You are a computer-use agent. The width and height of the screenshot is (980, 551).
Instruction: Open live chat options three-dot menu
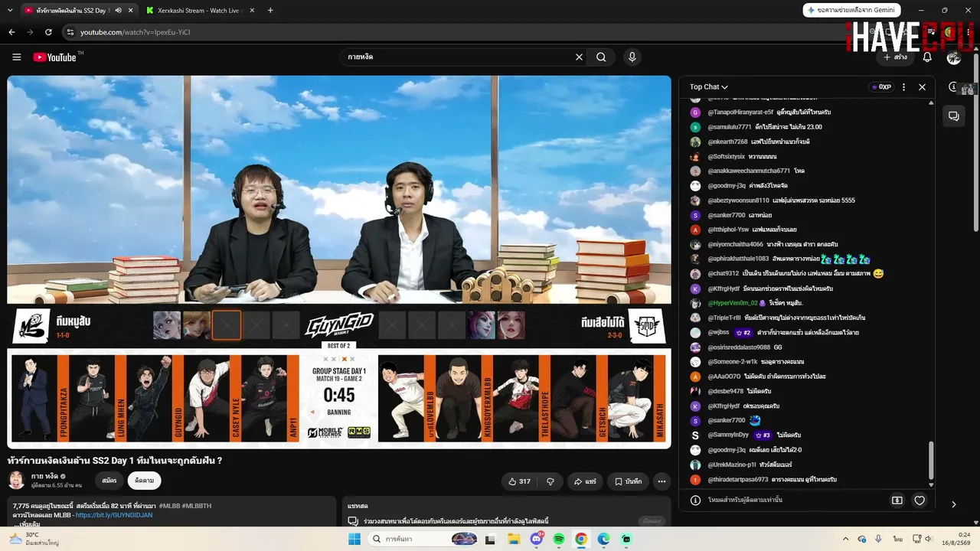pyautogui.click(x=903, y=87)
